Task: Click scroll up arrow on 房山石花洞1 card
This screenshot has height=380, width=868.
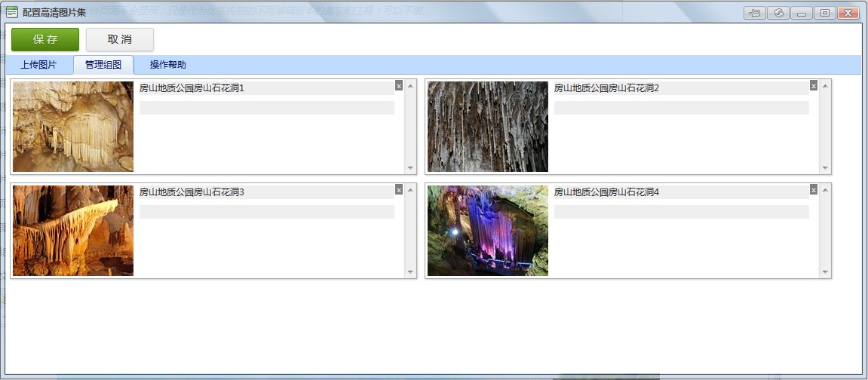Action: pyautogui.click(x=410, y=86)
